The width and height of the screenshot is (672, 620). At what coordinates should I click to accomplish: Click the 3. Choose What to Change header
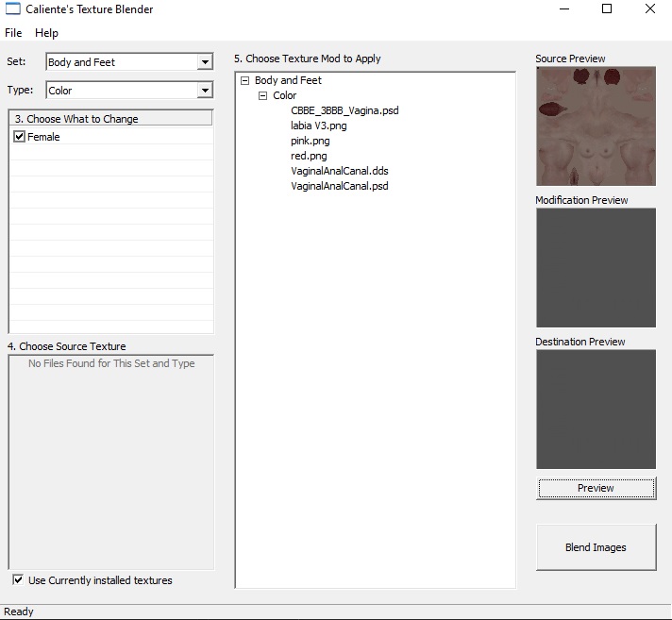110,118
